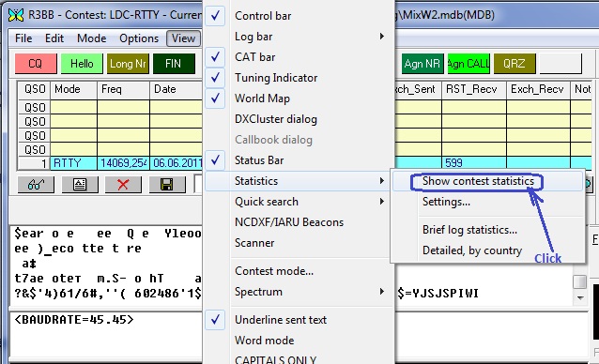This screenshot has width=599, height=364.
Task: Click the Long Nr macro button
Action: click(128, 64)
